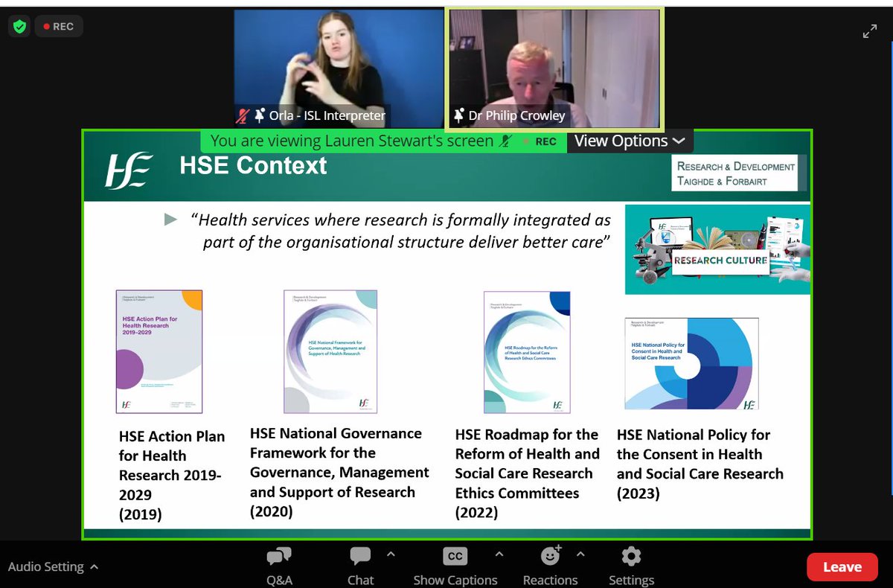Click the muted microphone icon on Orla's tile
The width and height of the screenshot is (893, 588).
click(243, 115)
